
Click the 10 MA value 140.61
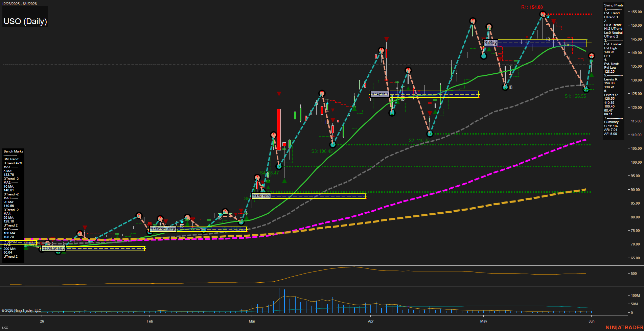8,190
